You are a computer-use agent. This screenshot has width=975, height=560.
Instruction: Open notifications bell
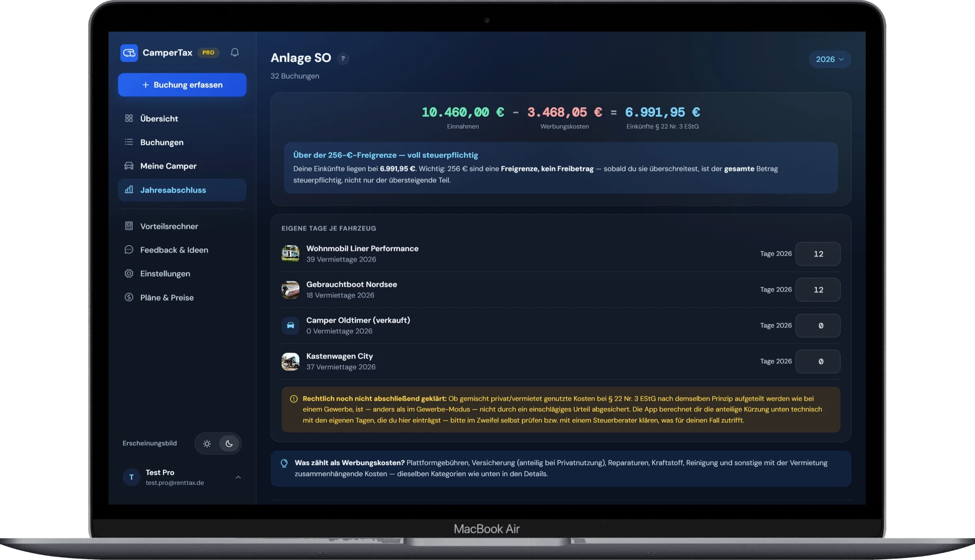235,52
